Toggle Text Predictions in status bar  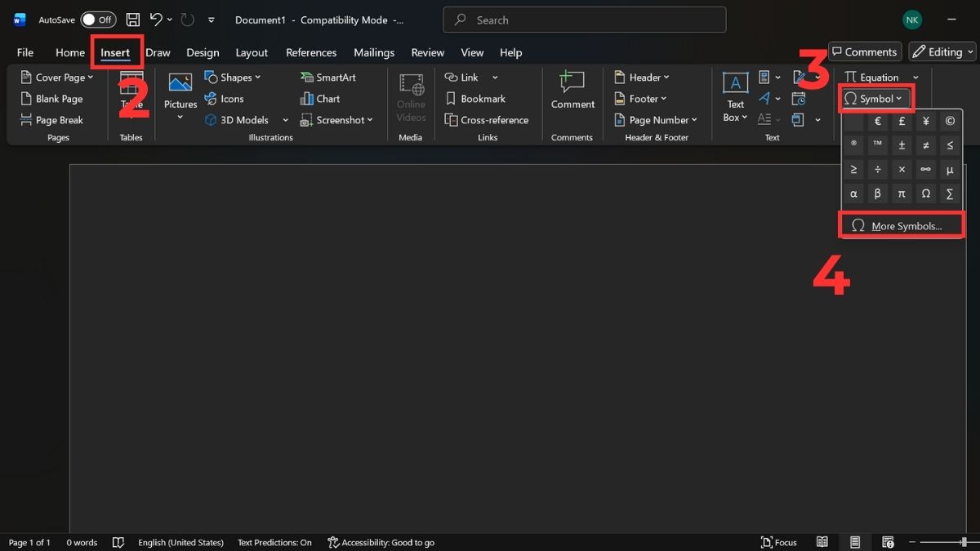point(274,542)
